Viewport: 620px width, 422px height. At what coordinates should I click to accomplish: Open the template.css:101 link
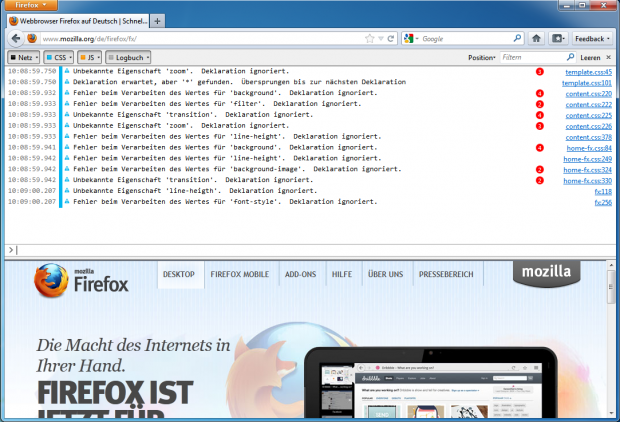tap(587, 83)
